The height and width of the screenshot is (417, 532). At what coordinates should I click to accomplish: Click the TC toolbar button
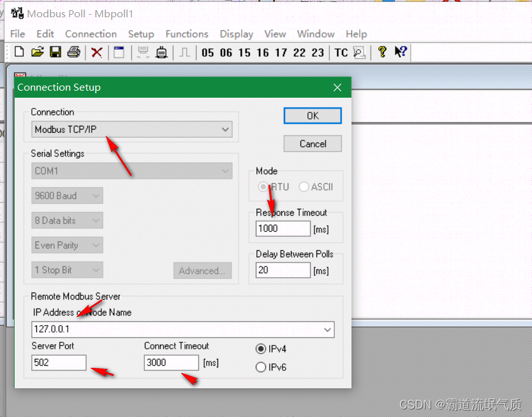tap(341, 52)
